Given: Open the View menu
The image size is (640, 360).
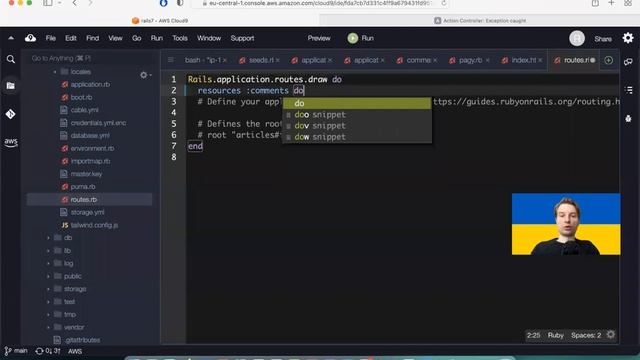Looking at the screenshot, I should coord(115,38).
